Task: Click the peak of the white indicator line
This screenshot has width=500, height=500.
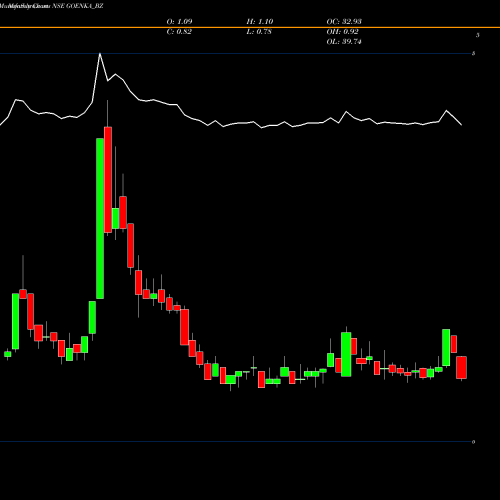Action: (x=100, y=54)
